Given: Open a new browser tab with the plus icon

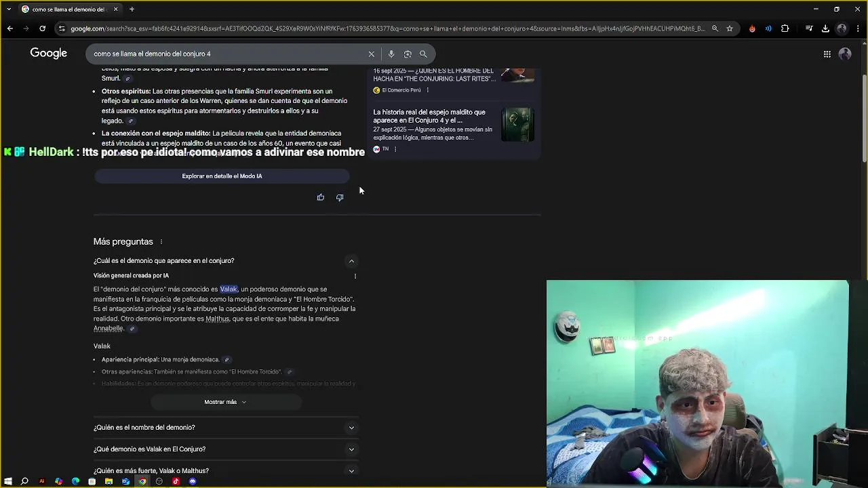Looking at the screenshot, I should [132, 9].
